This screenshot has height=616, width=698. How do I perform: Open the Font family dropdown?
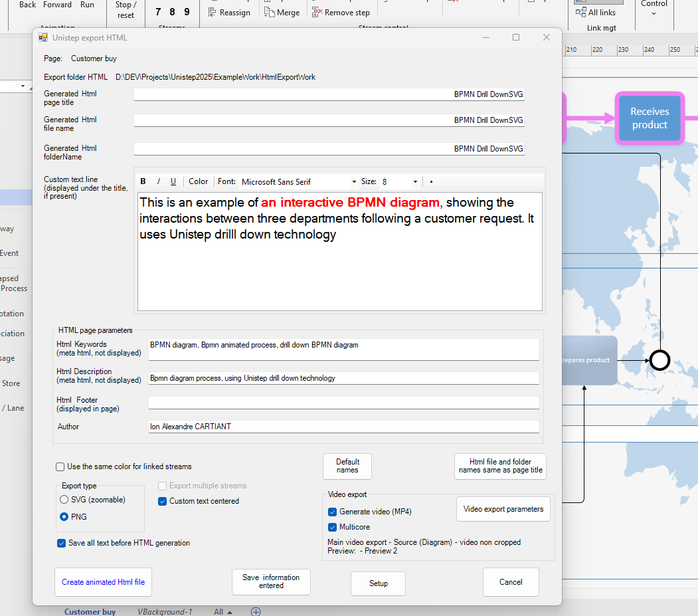354,181
